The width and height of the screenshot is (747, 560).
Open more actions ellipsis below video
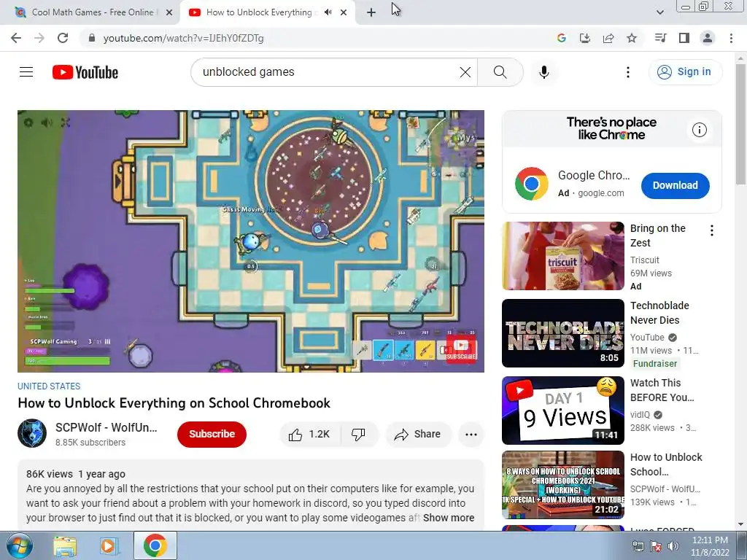pyautogui.click(x=471, y=435)
